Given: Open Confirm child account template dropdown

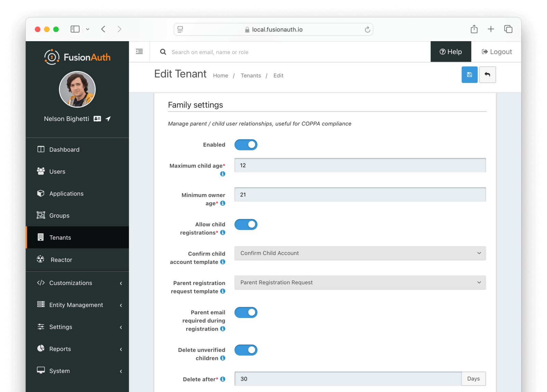Looking at the screenshot, I should click(x=360, y=253).
